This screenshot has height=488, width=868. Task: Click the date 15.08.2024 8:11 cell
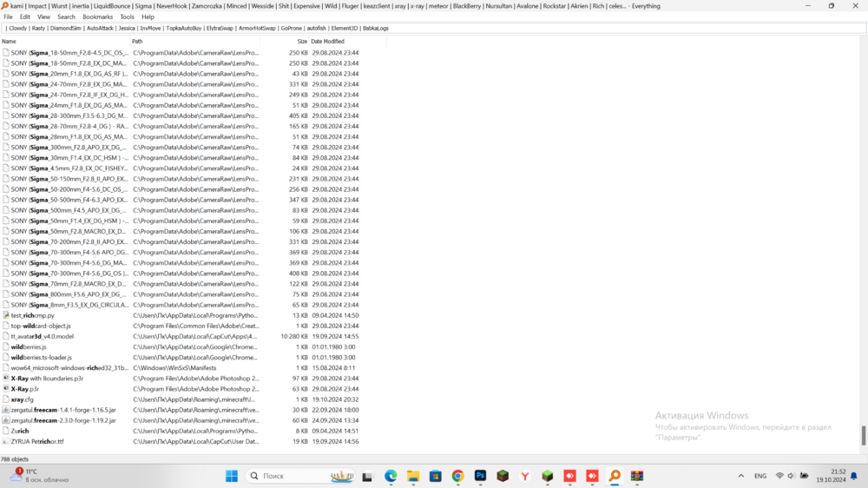coord(333,368)
